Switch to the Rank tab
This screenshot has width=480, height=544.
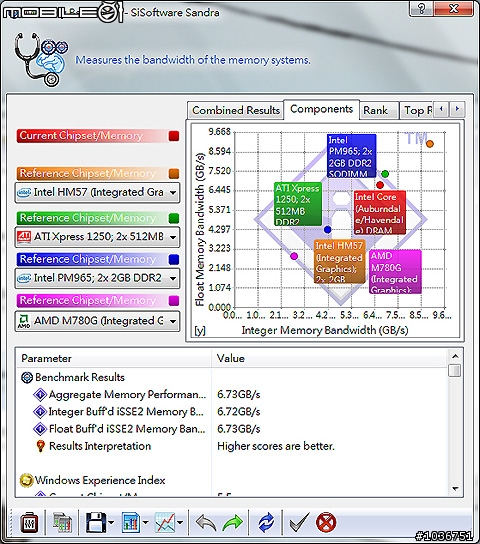[379, 110]
